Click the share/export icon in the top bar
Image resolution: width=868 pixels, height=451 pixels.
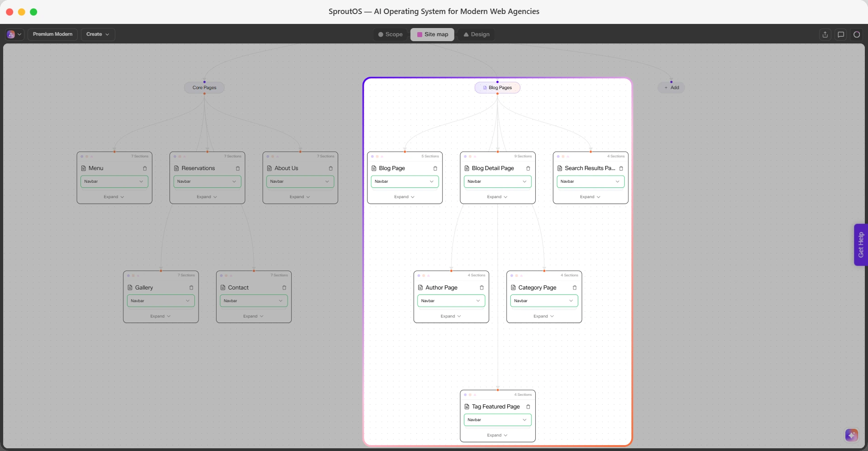click(825, 34)
